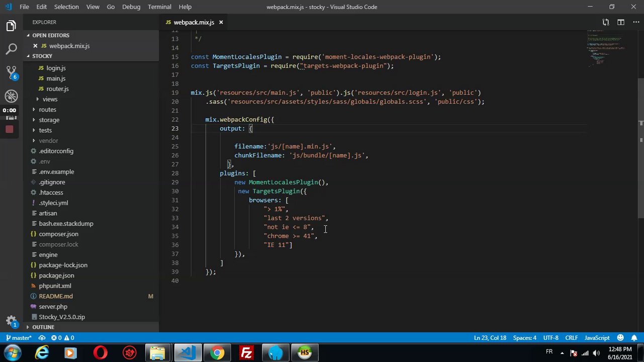Open the Go menu
644x362 pixels.
coord(111,7)
